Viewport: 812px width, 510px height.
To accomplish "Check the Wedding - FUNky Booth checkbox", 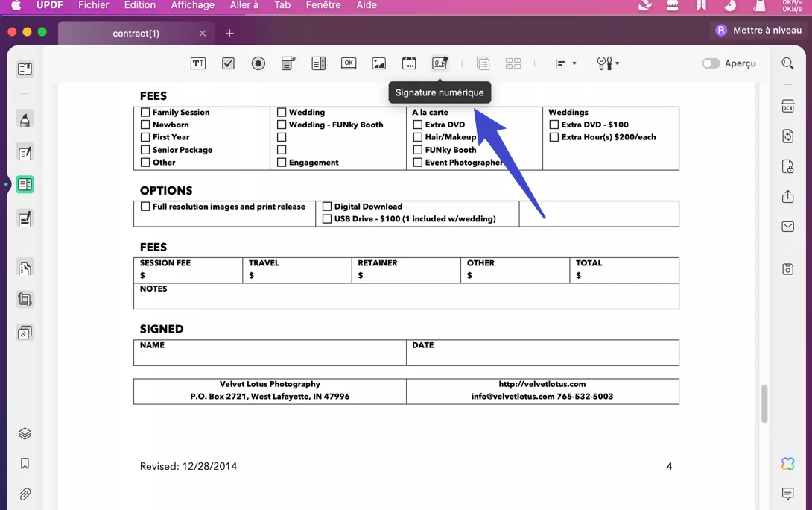I will pos(281,125).
